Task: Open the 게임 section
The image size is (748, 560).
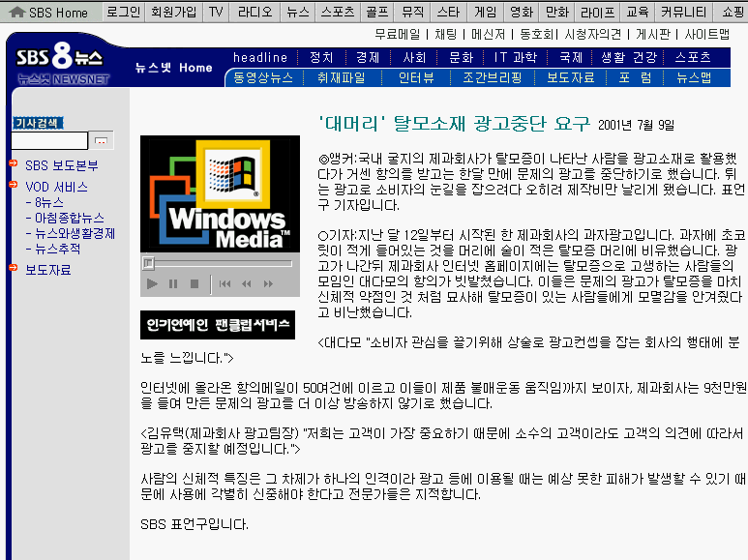Action: 486,12
